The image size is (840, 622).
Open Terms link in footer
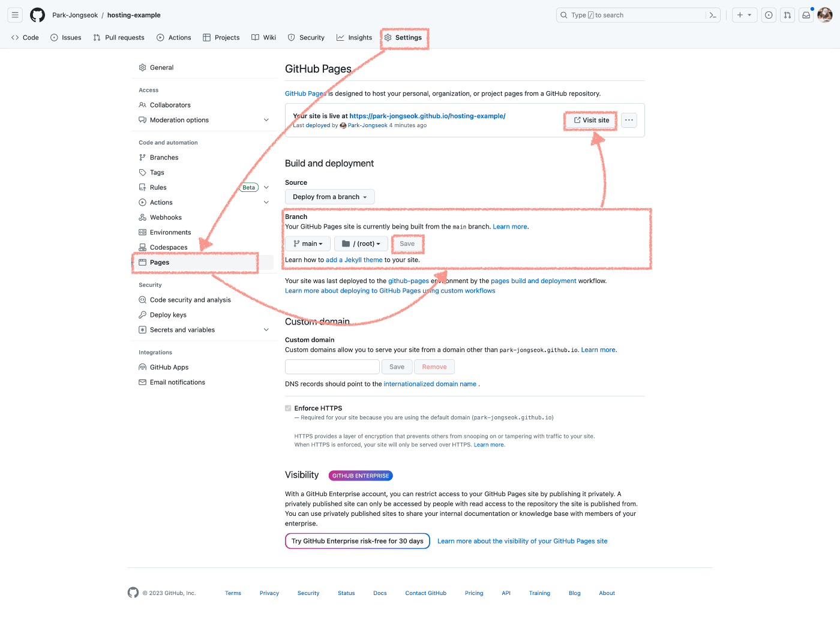233,593
